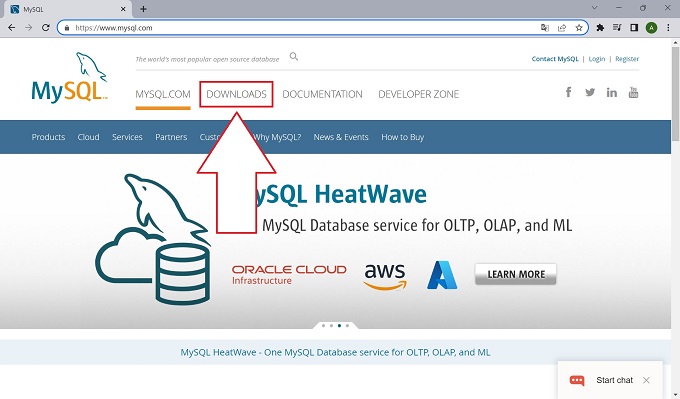The width and height of the screenshot is (680, 399).
Task: Select the MYSQL.COM tab
Action: (x=163, y=94)
